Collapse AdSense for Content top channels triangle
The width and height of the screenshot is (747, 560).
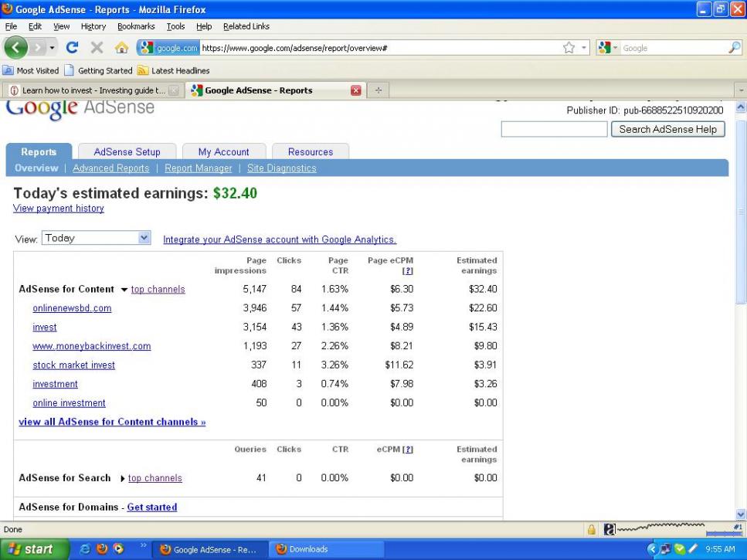pyautogui.click(x=124, y=290)
